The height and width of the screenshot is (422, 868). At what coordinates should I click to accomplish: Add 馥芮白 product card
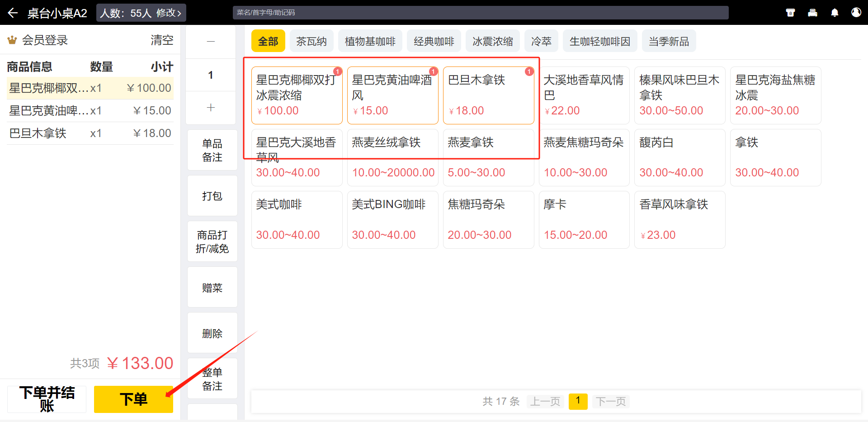tap(680, 157)
